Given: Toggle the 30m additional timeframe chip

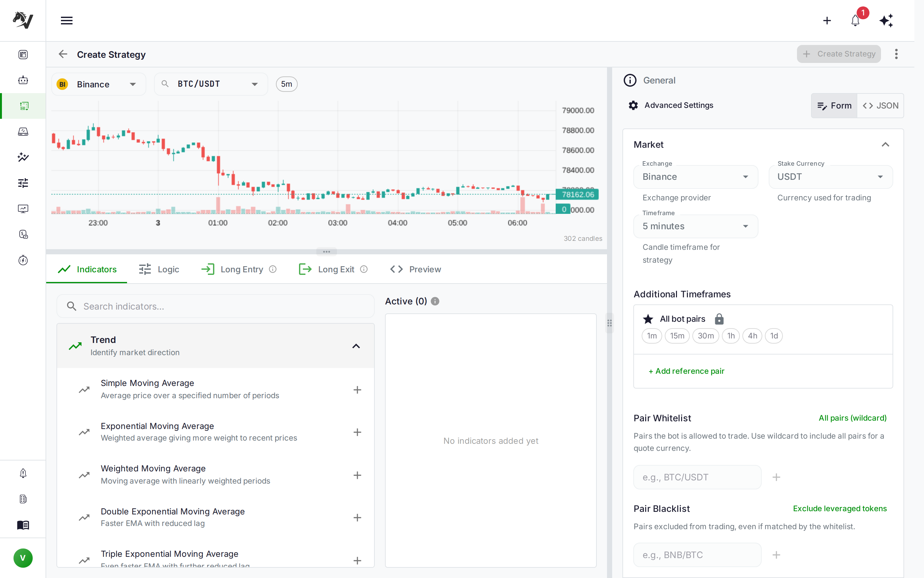Looking at the screenshot, I should coord(706,336).
